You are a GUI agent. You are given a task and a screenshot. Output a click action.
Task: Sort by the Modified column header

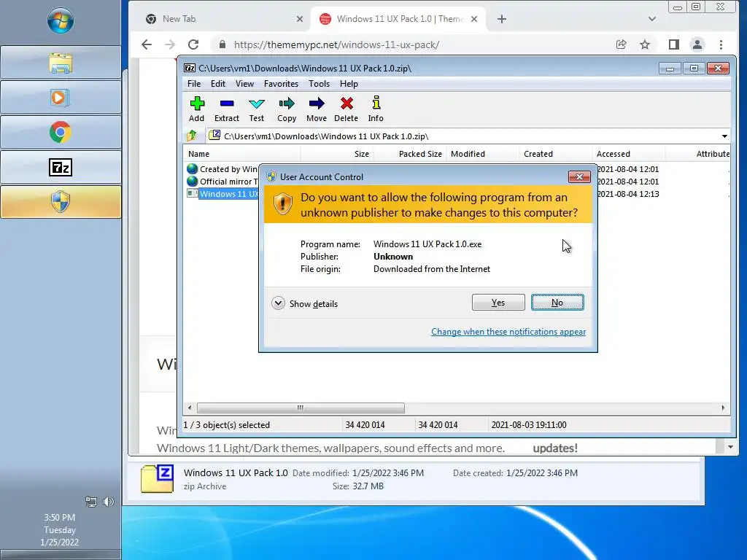pos(483,154)
